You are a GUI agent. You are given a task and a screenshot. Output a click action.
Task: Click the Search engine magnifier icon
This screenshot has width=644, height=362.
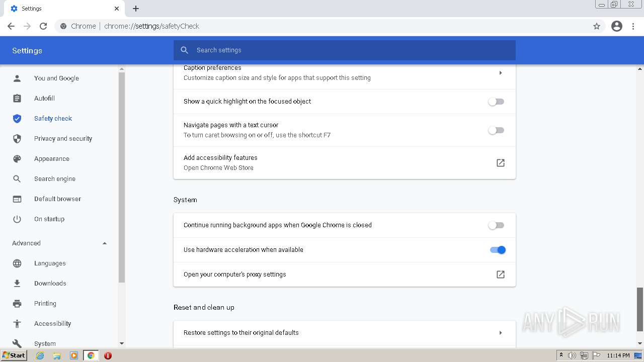coord(17,179)
